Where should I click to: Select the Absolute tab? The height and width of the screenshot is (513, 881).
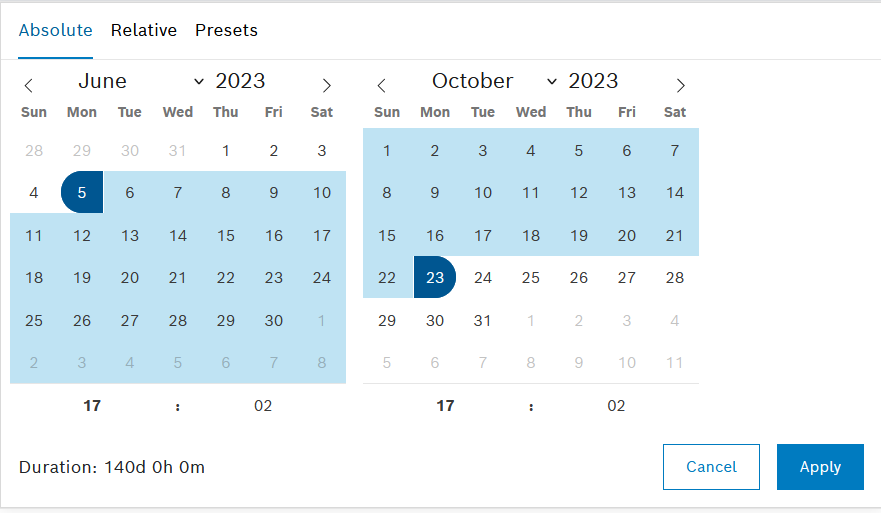pos(56,30)
